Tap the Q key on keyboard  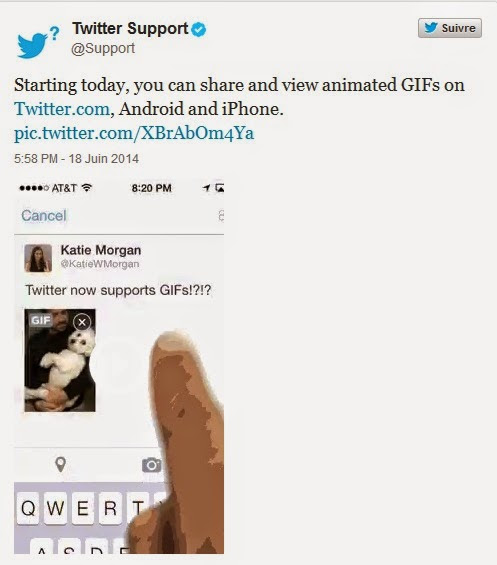tap(28, 508)
